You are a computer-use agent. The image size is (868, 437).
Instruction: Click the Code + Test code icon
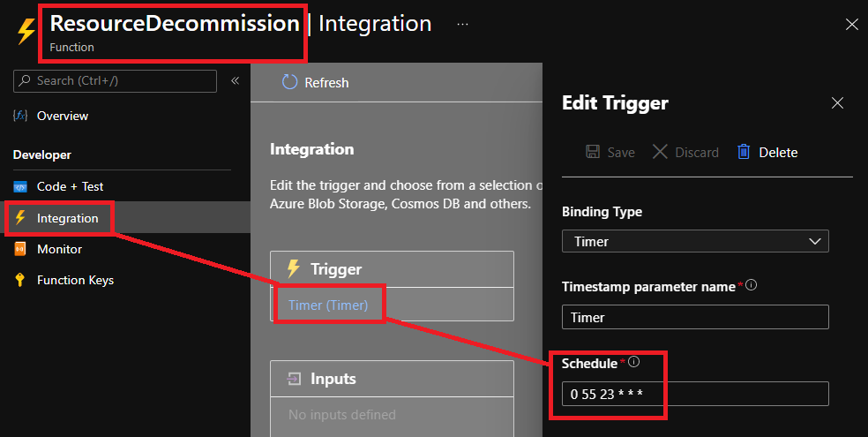click(20, 186)
